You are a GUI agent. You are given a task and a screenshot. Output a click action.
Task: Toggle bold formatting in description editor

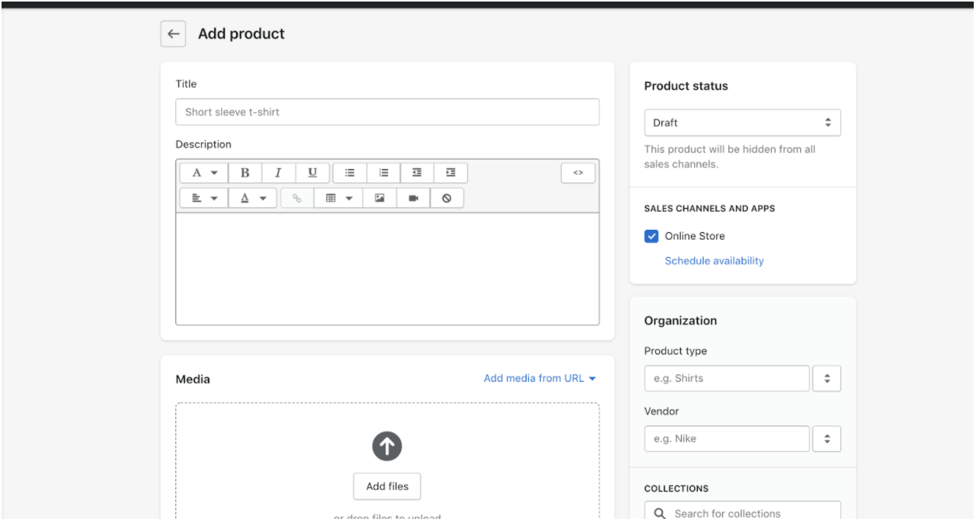(245, 173)
